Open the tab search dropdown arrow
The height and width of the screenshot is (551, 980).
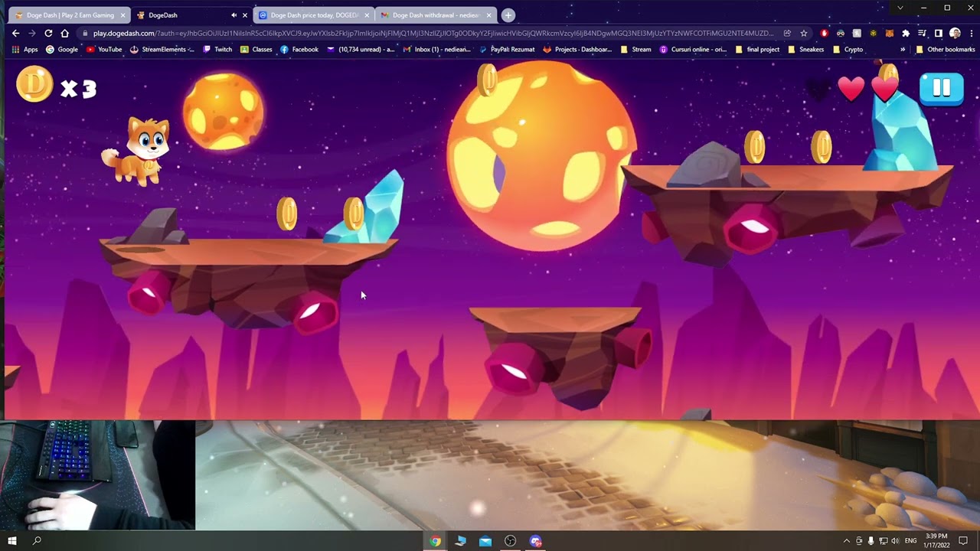[x=900, y=8]
